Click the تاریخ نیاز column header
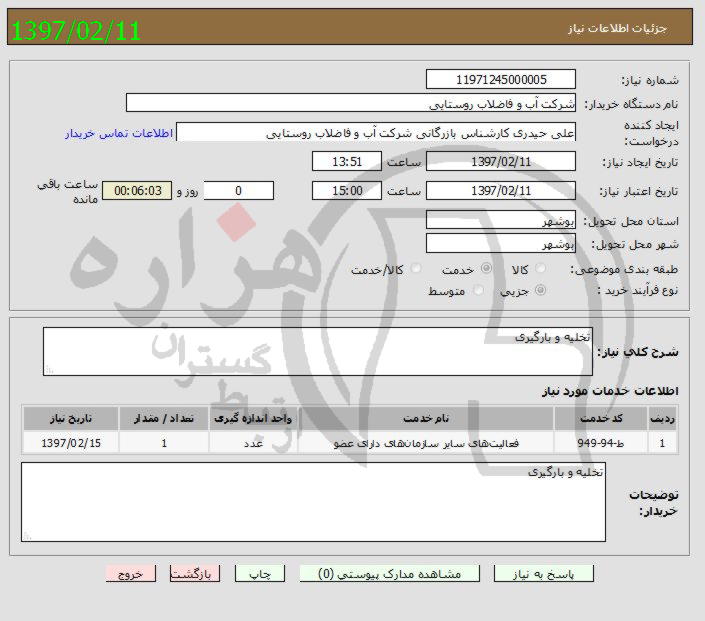This screenshot has width=705, height=621. point(71,419)
